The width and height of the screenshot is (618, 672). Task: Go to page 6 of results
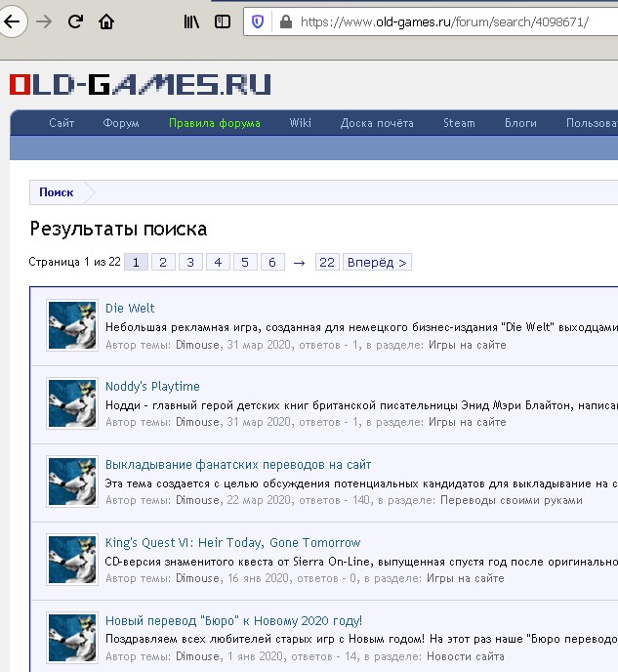click(272, 263)
